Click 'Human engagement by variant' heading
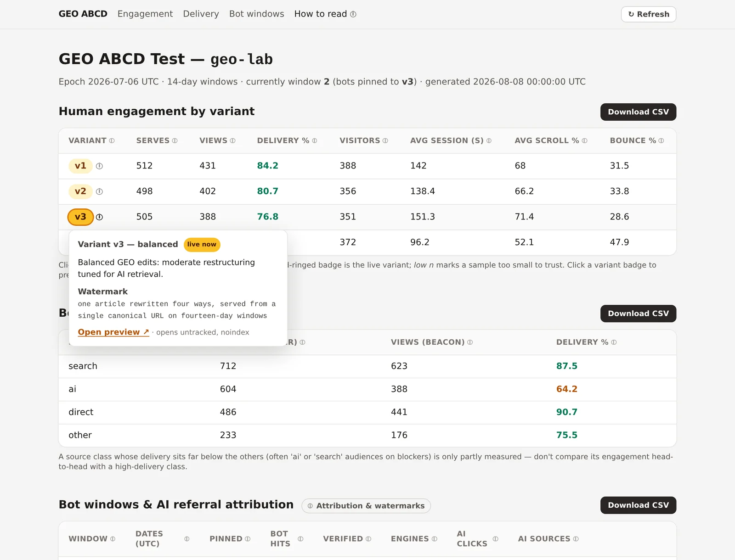Image resolution: width=735 pixels, height=560 pixels. tap(157, 112)
